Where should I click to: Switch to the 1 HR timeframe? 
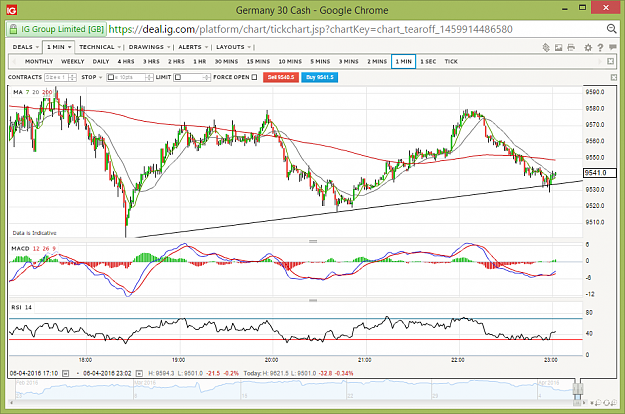(x=200, y=61)
